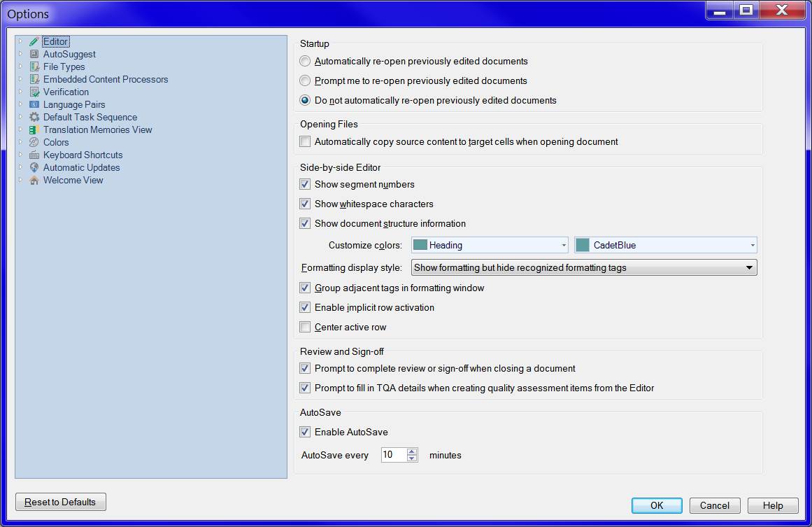The width and height of the screenshot is (812, 527).
Task: Click the Welcome View house icon
Action: point(34,180)
